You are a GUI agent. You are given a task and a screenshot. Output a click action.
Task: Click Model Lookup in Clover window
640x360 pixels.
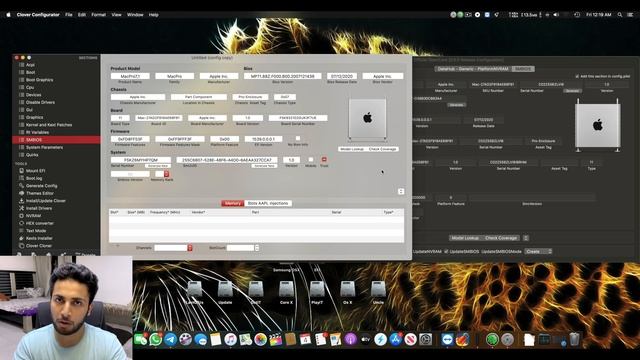(352, 149)
